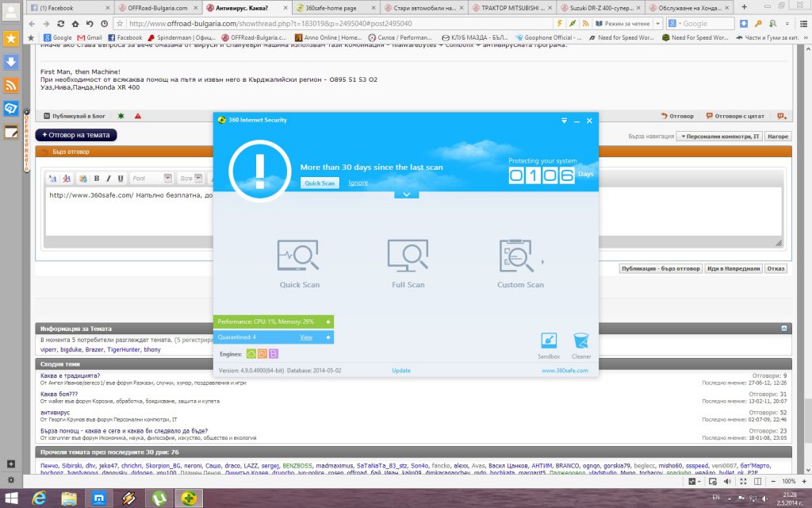Open the Notes icon in left sidebar
Viewport: 812px width, 508px height.
[x=11, y=132]
